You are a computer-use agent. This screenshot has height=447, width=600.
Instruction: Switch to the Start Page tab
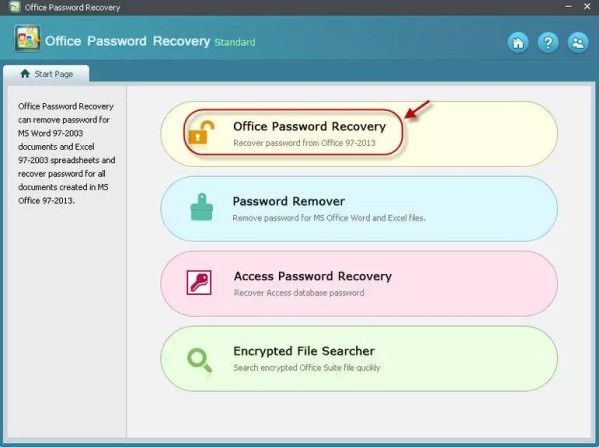click(x=46, y=73)
